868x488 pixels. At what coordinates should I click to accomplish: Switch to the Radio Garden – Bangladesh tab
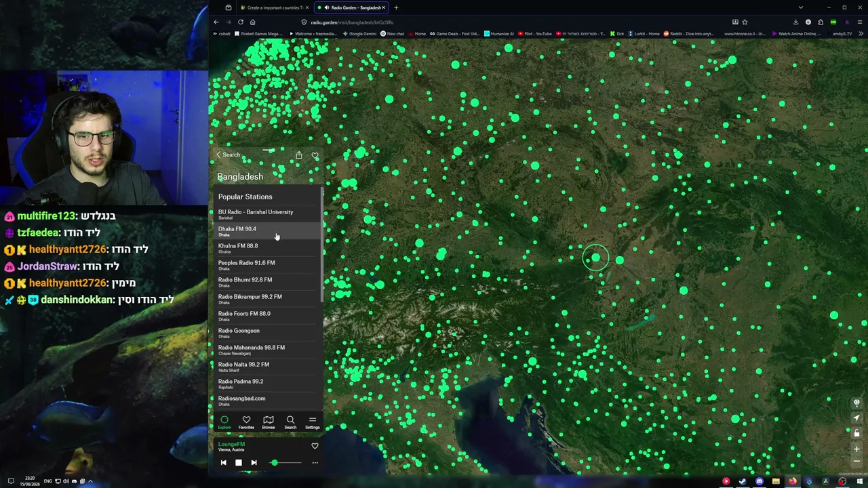(x=351, y=7)
